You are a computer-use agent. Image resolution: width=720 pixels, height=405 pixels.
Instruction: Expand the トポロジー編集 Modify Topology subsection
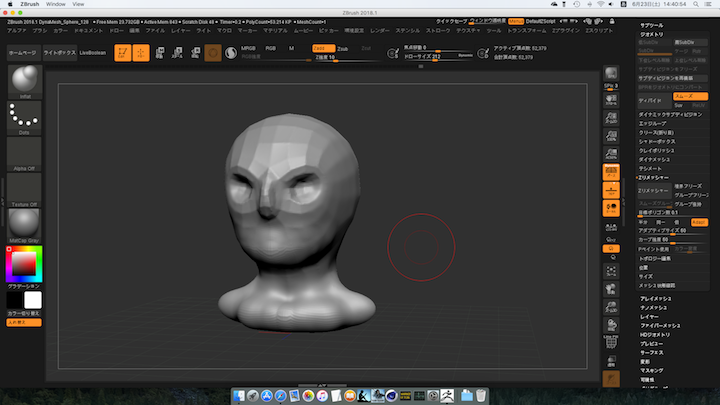(655, 259)
